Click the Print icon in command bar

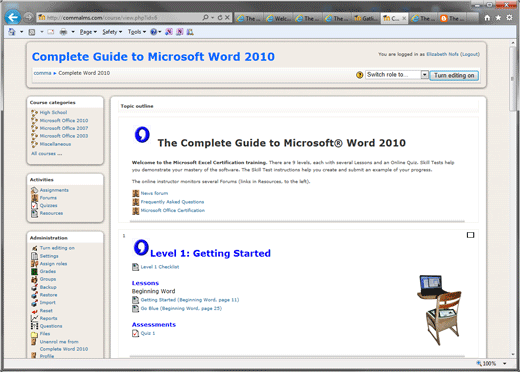tap(63, 32)
